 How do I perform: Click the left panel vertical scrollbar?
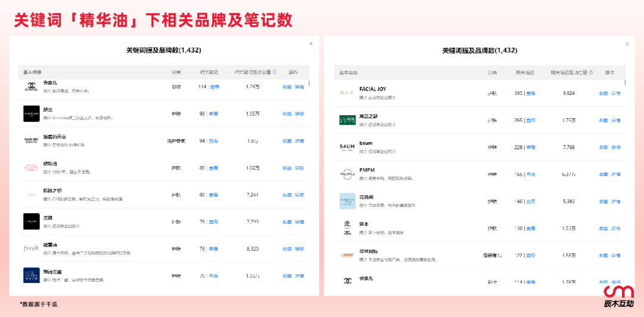[309, 83]
